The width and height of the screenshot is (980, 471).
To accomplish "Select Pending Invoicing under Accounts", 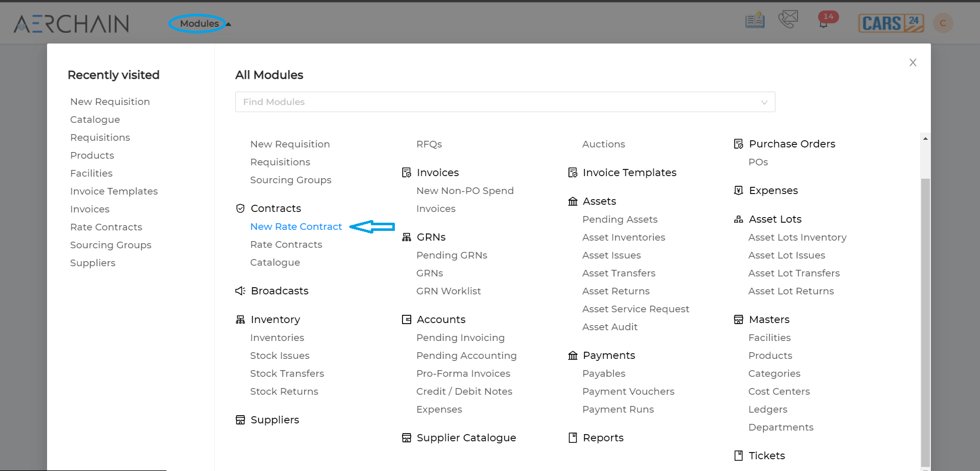I will (x=460, y=337).
